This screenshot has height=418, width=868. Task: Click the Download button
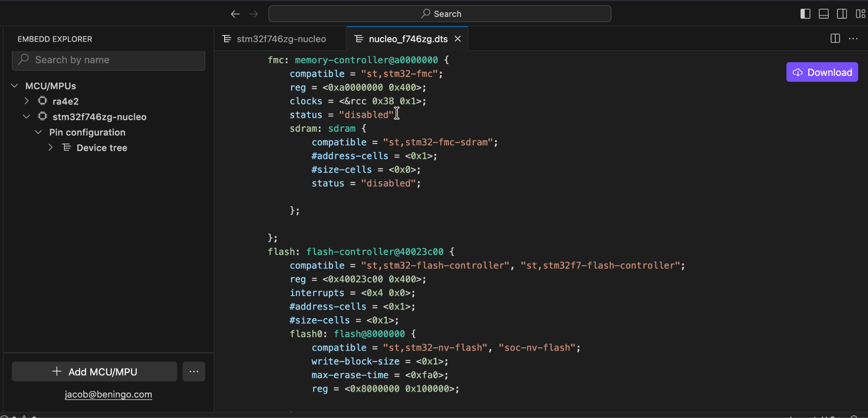click(821, 72)
